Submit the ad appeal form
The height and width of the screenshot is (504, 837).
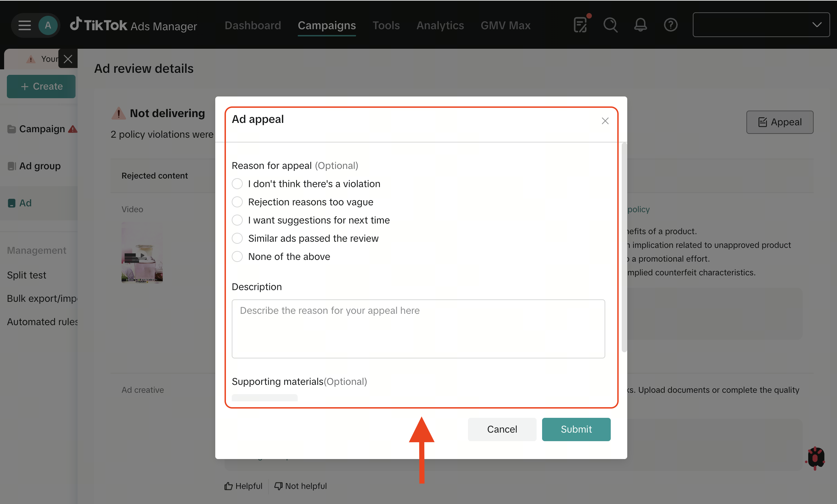[x=576, y=429]
